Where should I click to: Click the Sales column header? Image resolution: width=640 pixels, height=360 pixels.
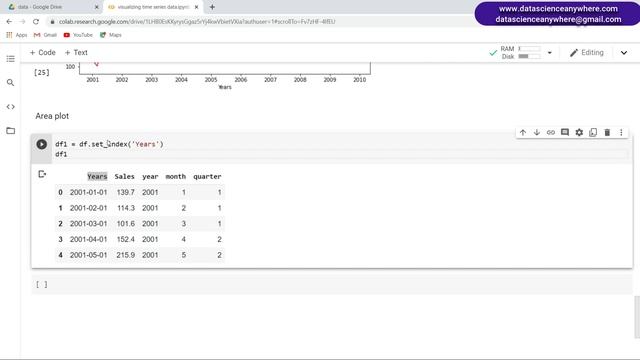[x=124, y=177]
